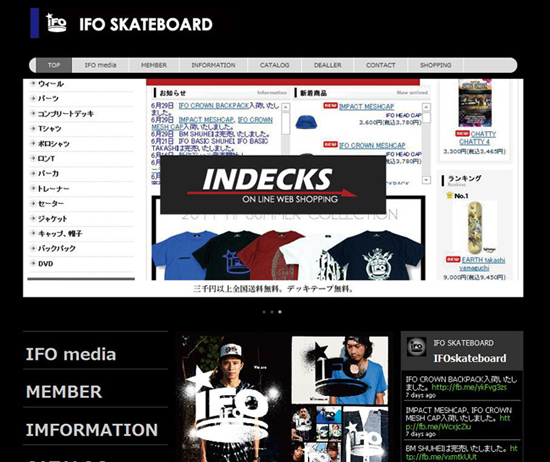Select the INFORMATION navigation tab
550x462 pixels.
tap(213, 65)
